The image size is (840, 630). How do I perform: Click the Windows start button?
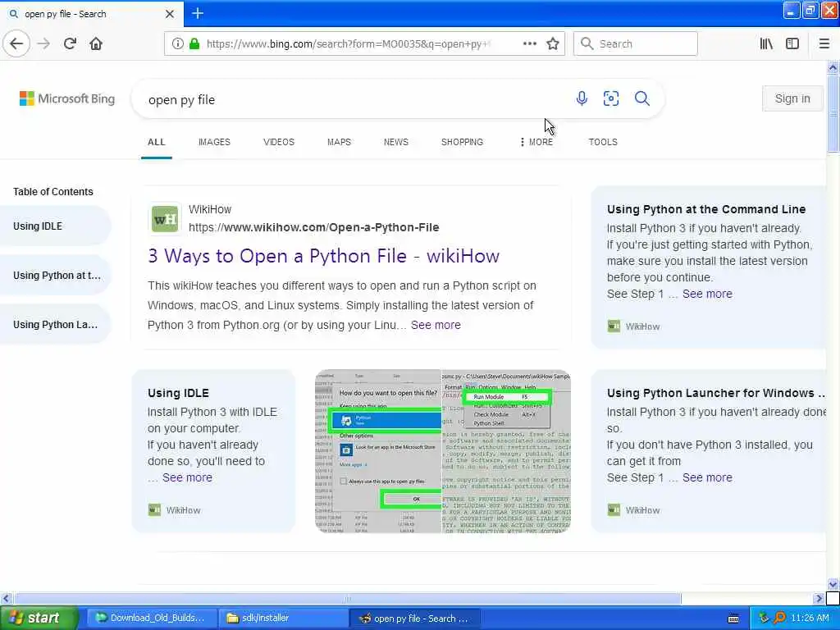pyautogui.click(x=39, y=619)
